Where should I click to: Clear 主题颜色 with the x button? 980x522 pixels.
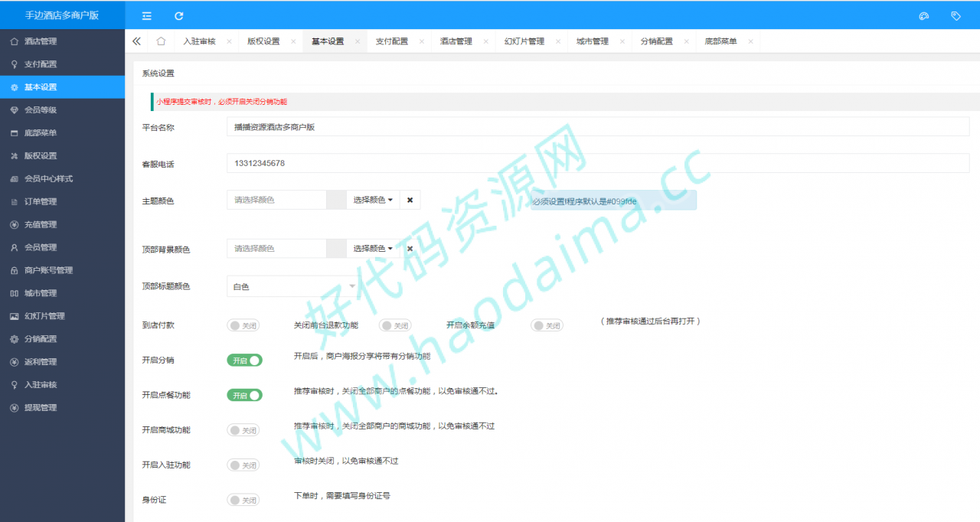coord(410,200)
